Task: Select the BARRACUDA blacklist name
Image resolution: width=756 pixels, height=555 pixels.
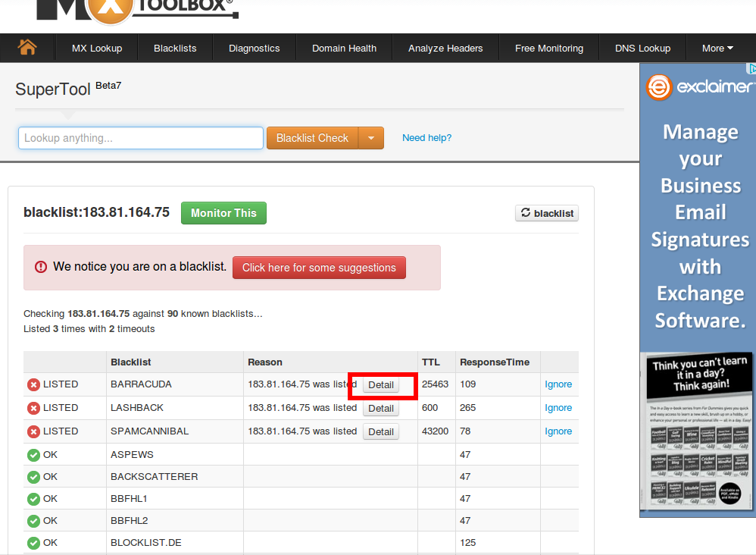Action: 141,384
